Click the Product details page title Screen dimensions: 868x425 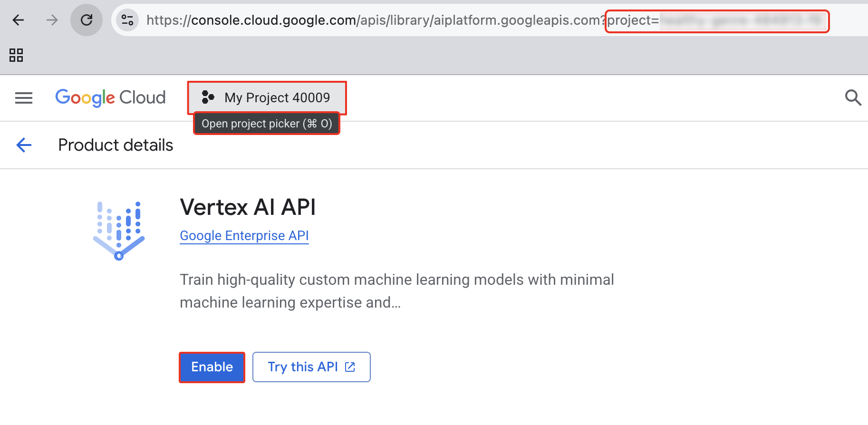(116, 145)
